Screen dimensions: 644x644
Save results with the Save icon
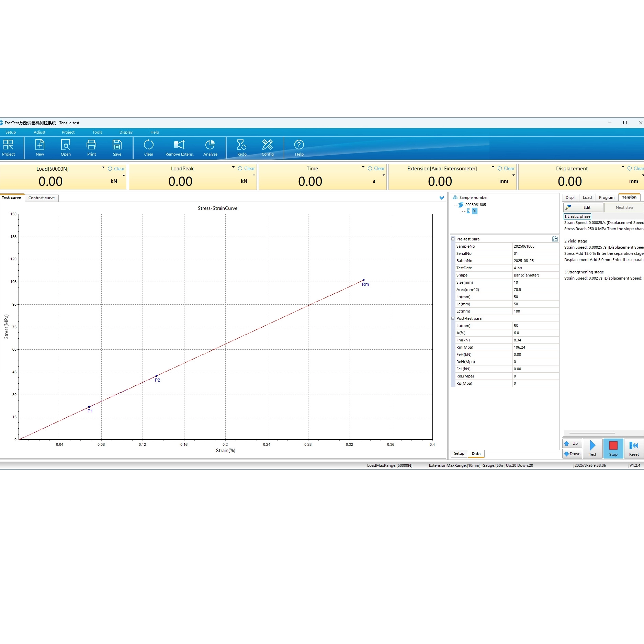point(117,148)
